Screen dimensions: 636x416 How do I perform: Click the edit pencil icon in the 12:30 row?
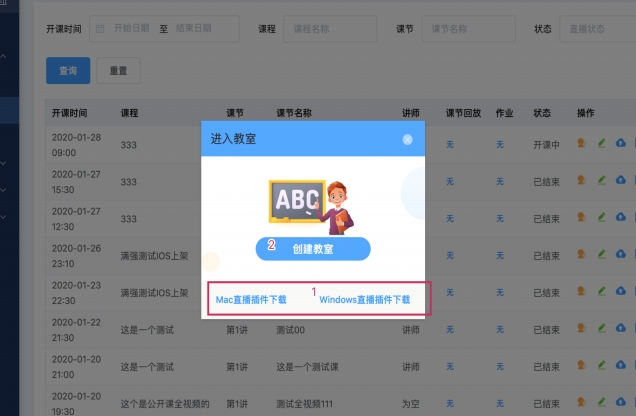coord(602,218)
